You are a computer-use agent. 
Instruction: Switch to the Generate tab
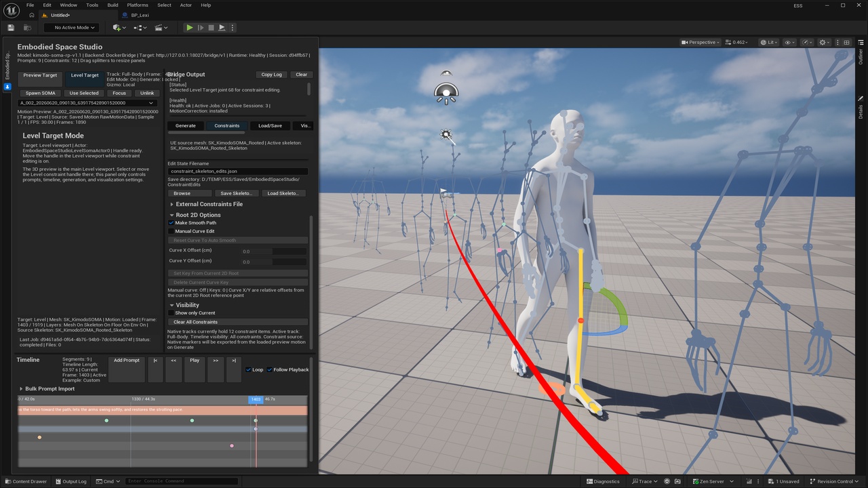186,125
